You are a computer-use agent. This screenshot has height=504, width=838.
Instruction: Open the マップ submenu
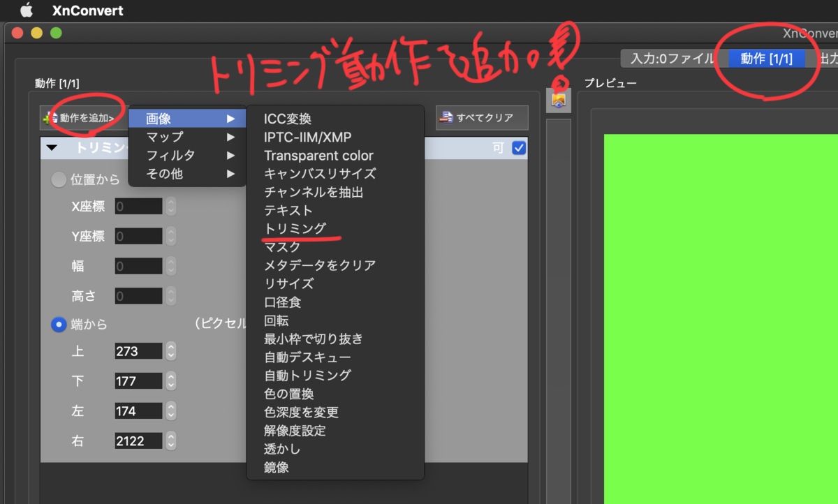[187, 138]
